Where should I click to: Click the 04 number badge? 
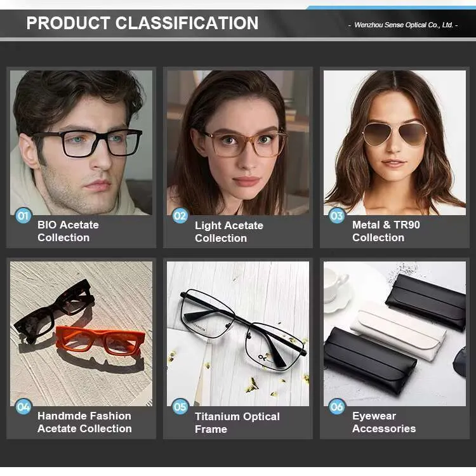(x=23, y=406)
